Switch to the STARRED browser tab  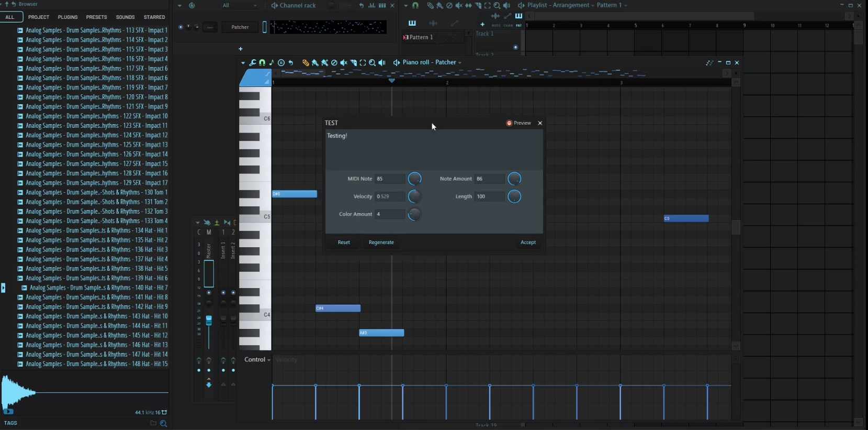coord(154,17)
